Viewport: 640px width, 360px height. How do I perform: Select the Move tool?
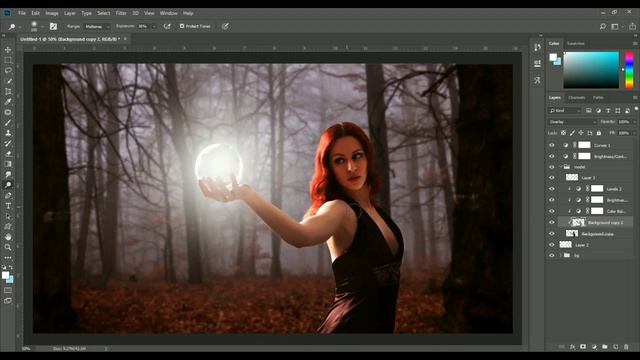pyautogui.click(x=8, y=50)
